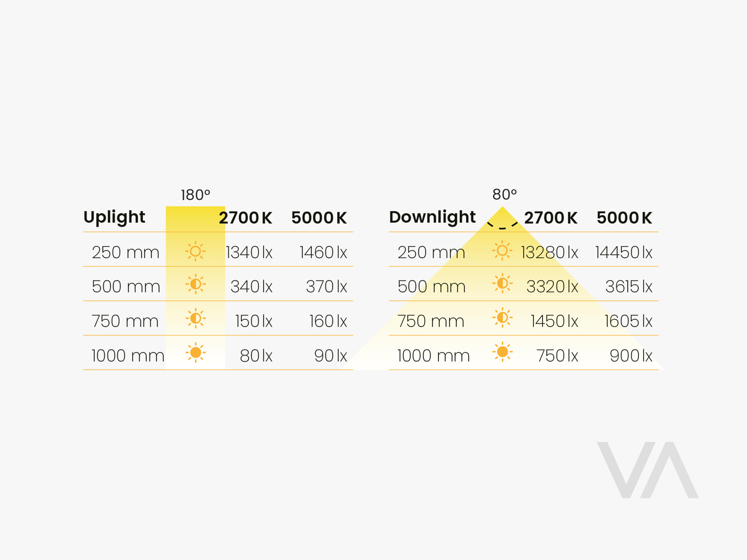
Task: Click the outlined sun icon in Downlight 250 mm row
Action: pyautogui.click(x=502, y=250)
